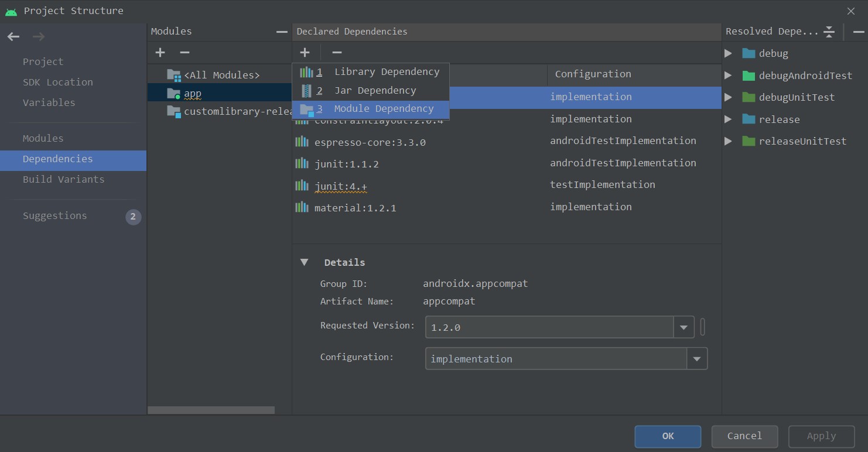
Task: Click the library icon beside material:1.2.1
Action: [302, 207]
